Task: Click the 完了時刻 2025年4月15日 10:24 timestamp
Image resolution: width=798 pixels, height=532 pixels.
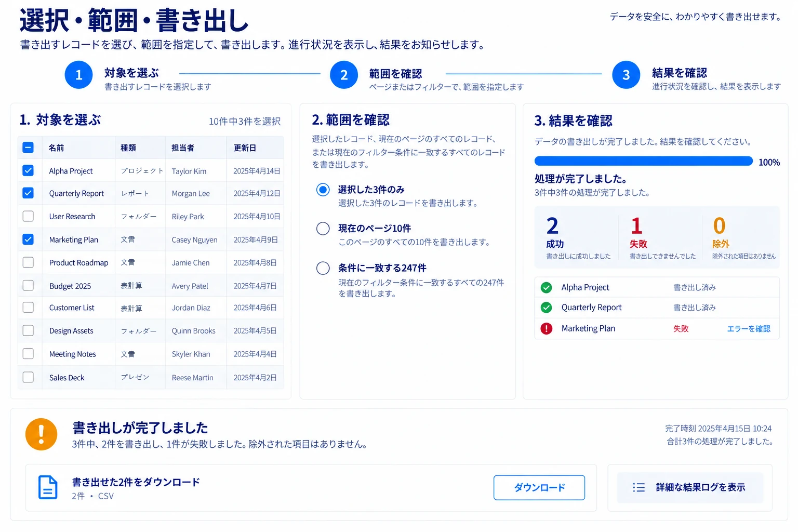Action: pyautogui.click(x=718, y=429)
